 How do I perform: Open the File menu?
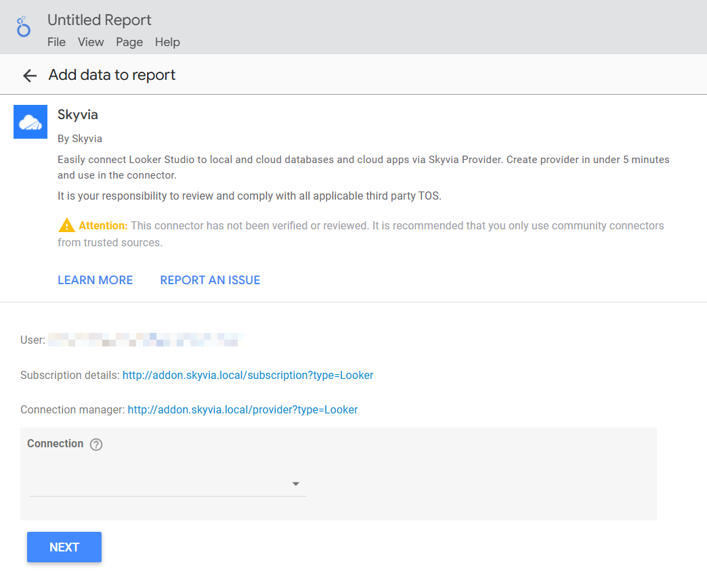pos(56,42)
